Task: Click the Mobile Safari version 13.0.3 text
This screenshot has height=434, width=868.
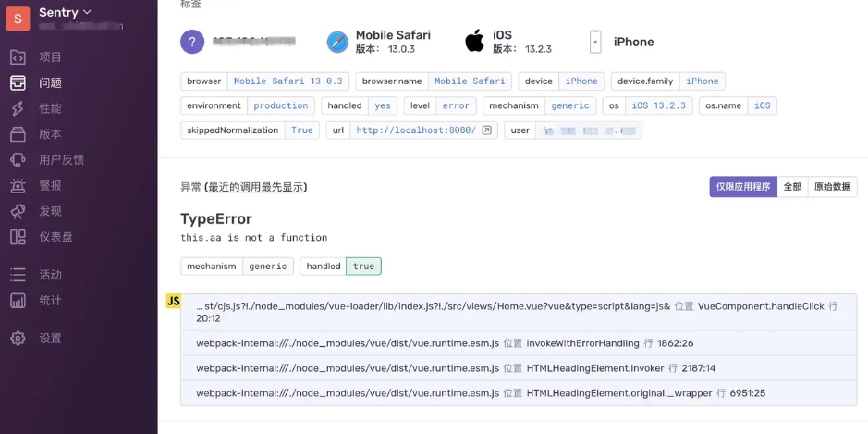Action: [x=385, y=49]
